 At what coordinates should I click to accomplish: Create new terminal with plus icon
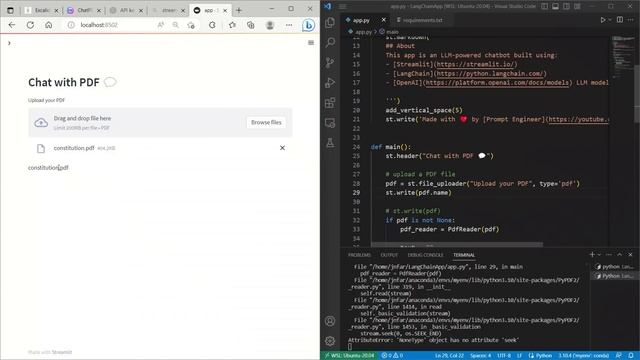point(592,255)
